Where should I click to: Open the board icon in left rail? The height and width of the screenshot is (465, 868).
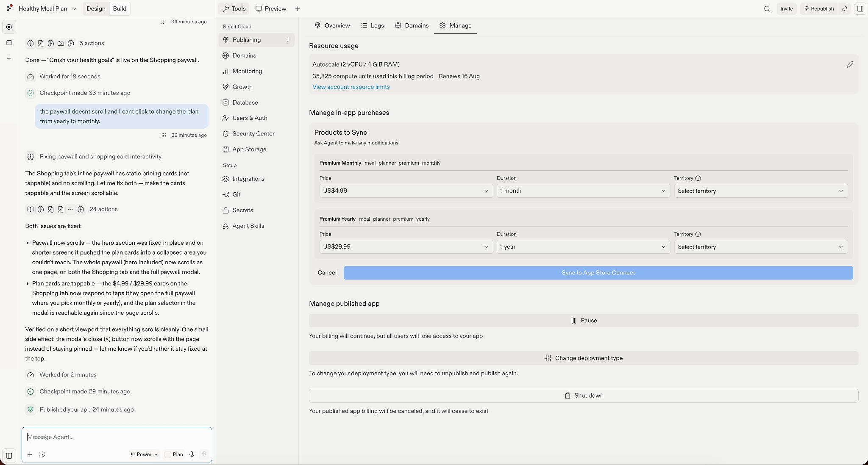[x=9, y=42]
